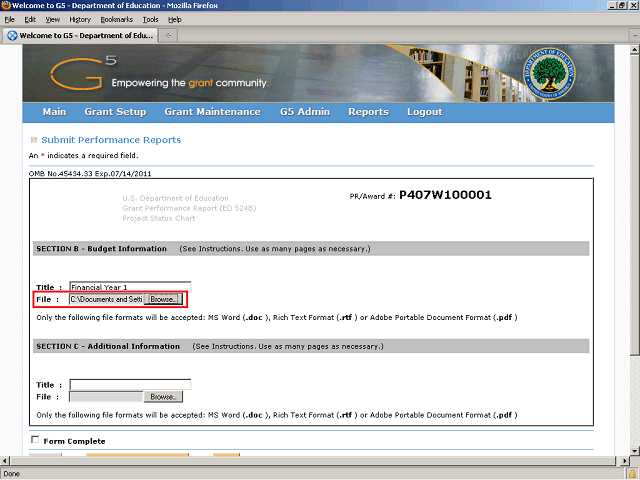This screenshot has height=480, width=640.
Task: Click the G5 logo in banner
Action: point(83,73)
